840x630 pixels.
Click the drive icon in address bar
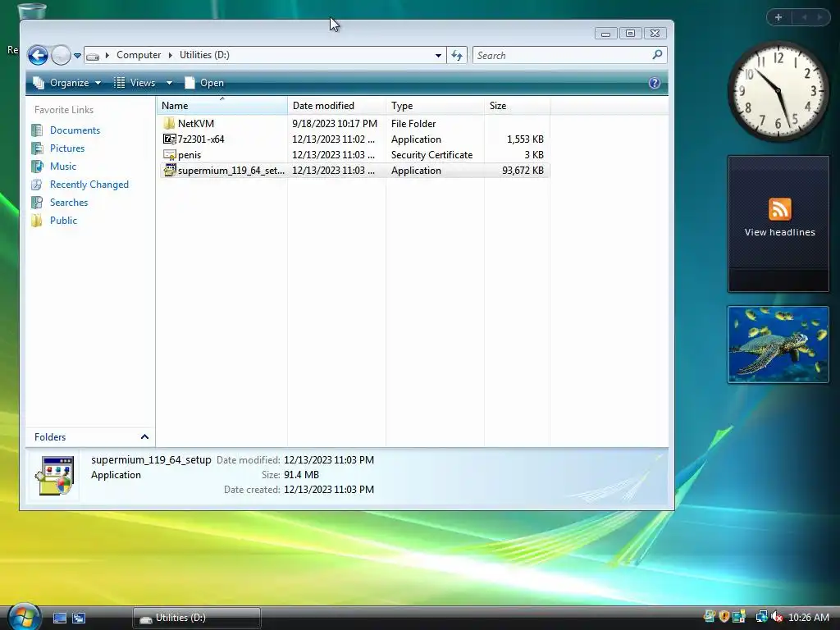93,56
